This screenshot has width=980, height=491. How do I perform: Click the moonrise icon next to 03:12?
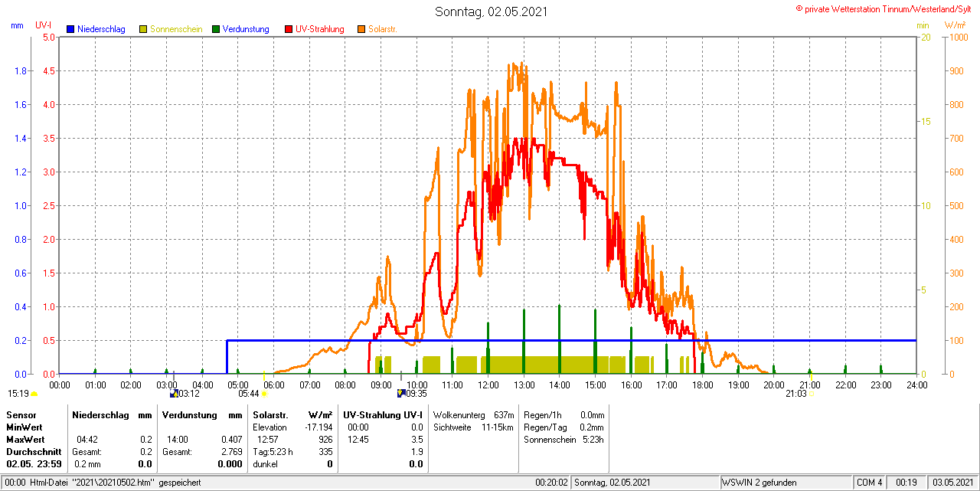coord(174,394)
